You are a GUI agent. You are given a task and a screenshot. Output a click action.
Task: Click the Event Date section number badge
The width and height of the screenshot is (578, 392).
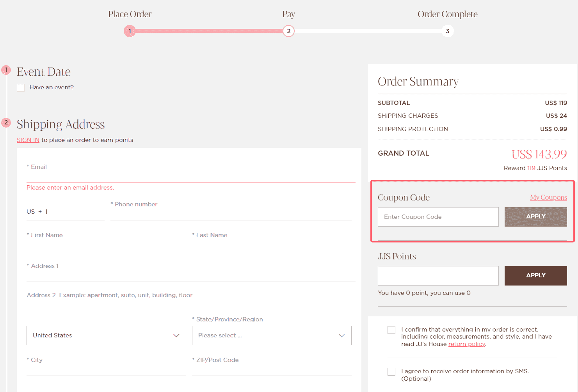coord(6,70)
